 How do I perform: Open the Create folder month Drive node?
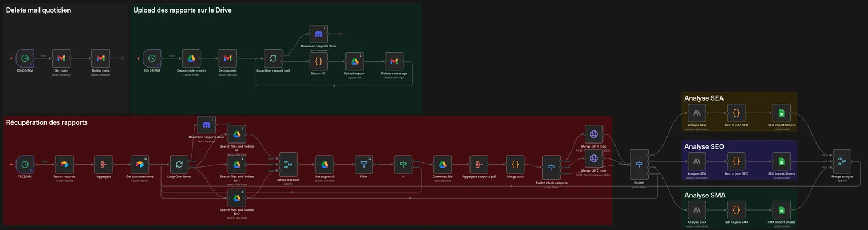point(192,58)
